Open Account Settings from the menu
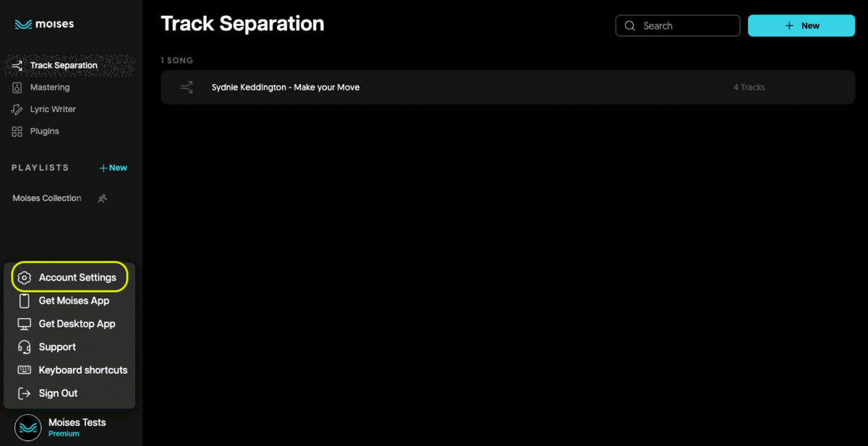 tap(77, 278)
